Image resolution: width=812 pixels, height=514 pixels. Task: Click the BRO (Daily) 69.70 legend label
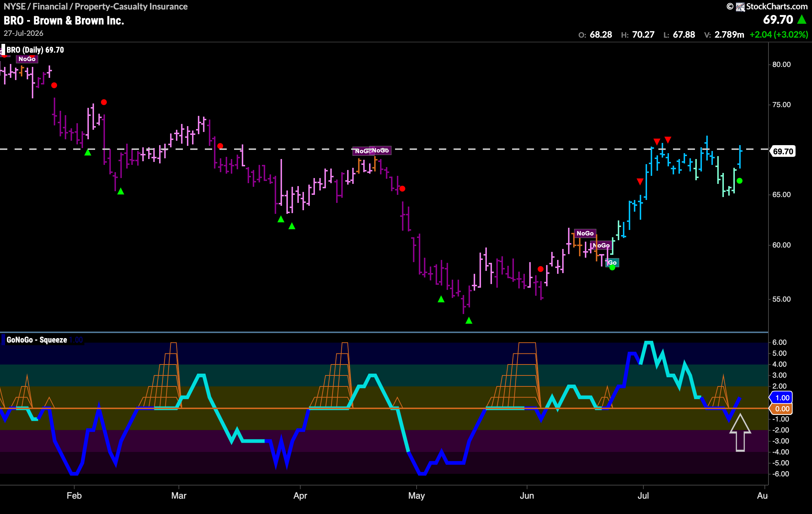click(35, 50)
